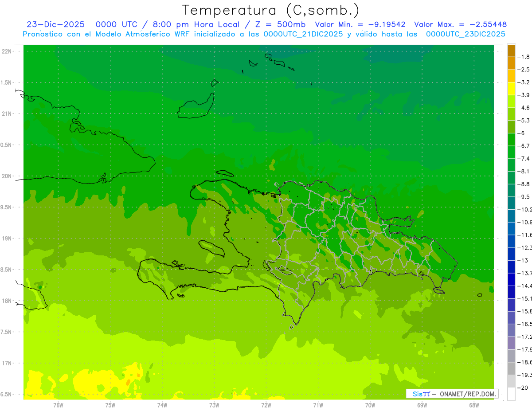532x411 pixels.
Task: Click the '19N' latitude label
Action: coord(6,239)
